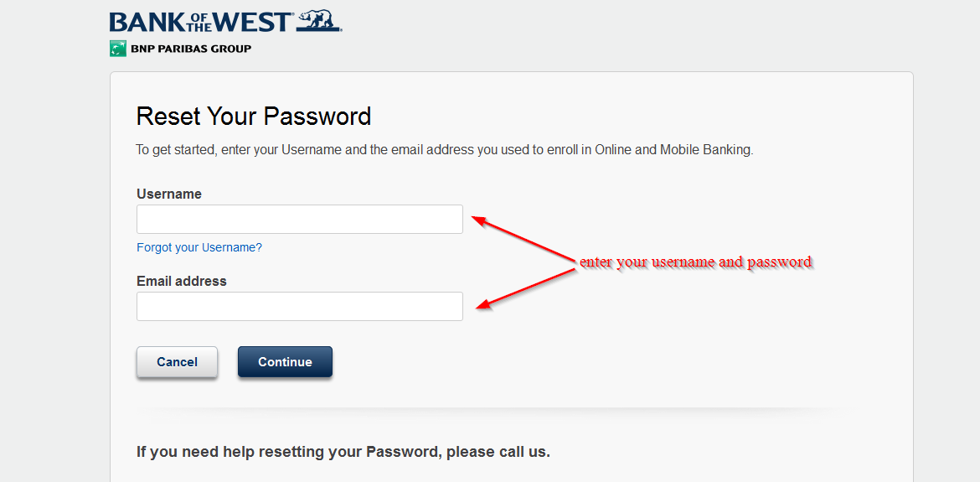Click the BNP Paribas Group text

[191, 49]
